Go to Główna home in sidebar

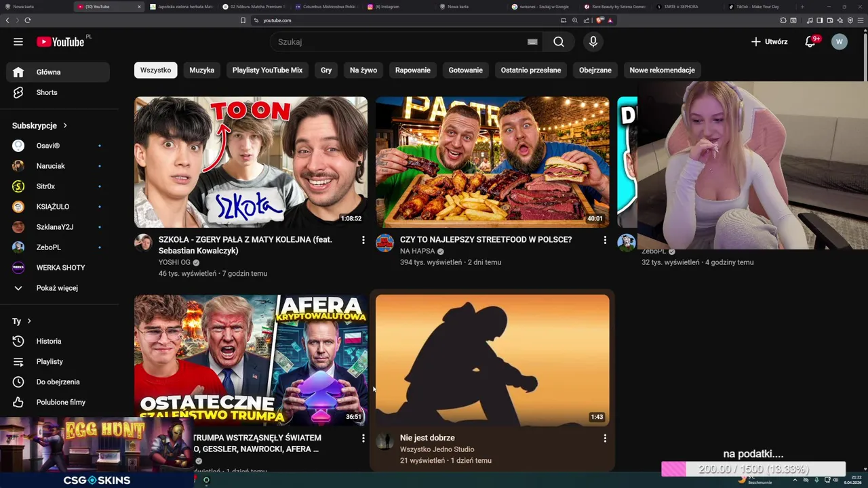point(58,72)
